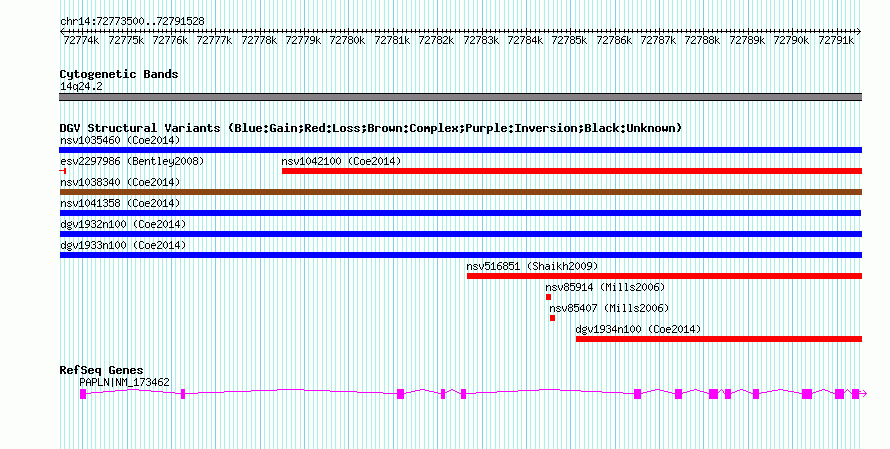Click the 14q24.2 band label
The height and width of the screenshot is (449, 890).
[81, 86]
